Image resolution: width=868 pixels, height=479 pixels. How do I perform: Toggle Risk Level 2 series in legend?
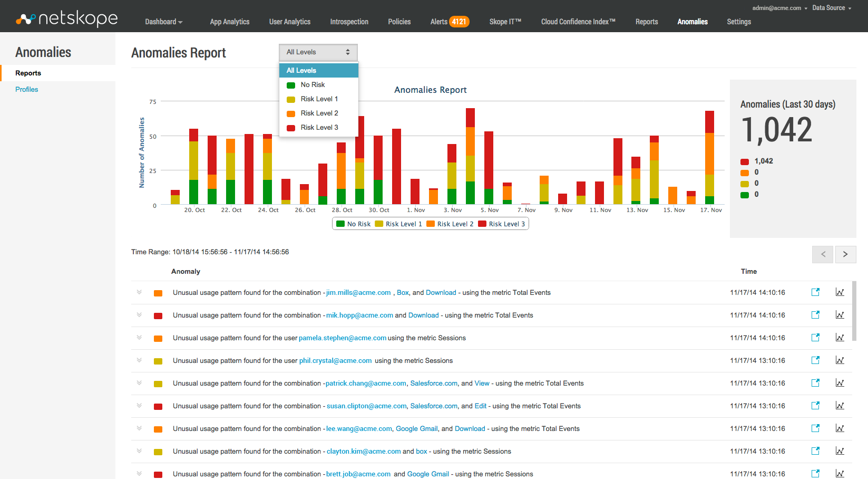(x=450, y=224)
